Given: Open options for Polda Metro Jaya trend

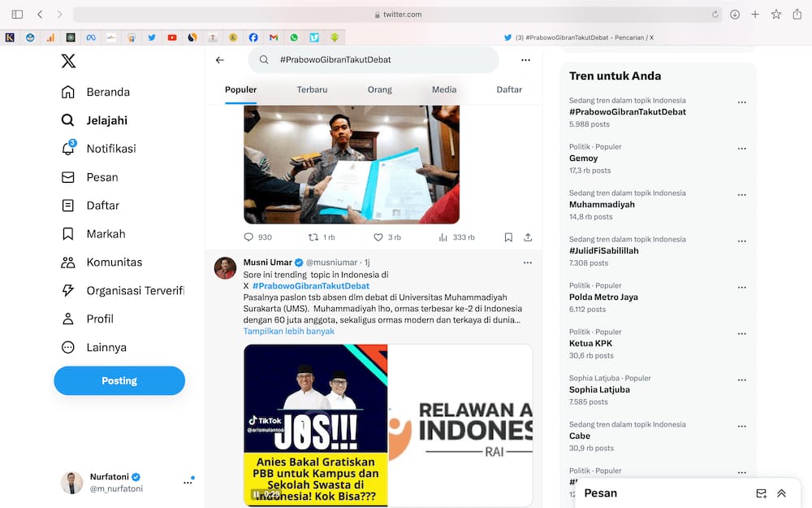Looking at the screenshot, I should (x=742, y=288).
